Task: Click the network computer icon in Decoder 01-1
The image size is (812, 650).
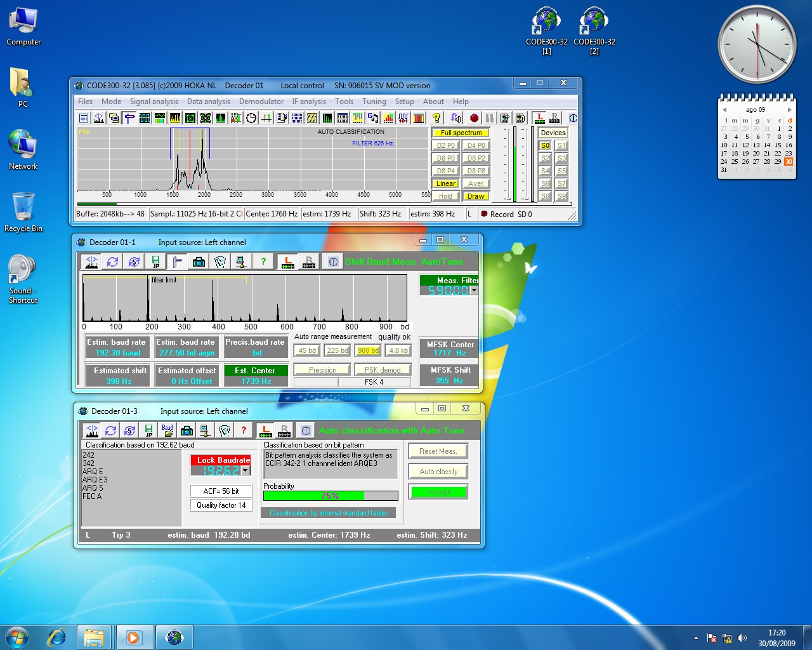Action: (241, 262)
